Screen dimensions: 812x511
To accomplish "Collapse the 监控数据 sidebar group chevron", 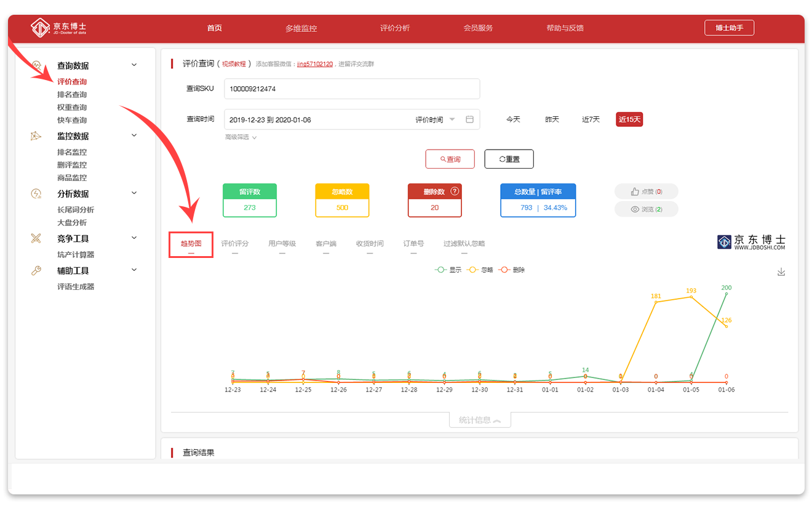I will (x=134, y=135).
